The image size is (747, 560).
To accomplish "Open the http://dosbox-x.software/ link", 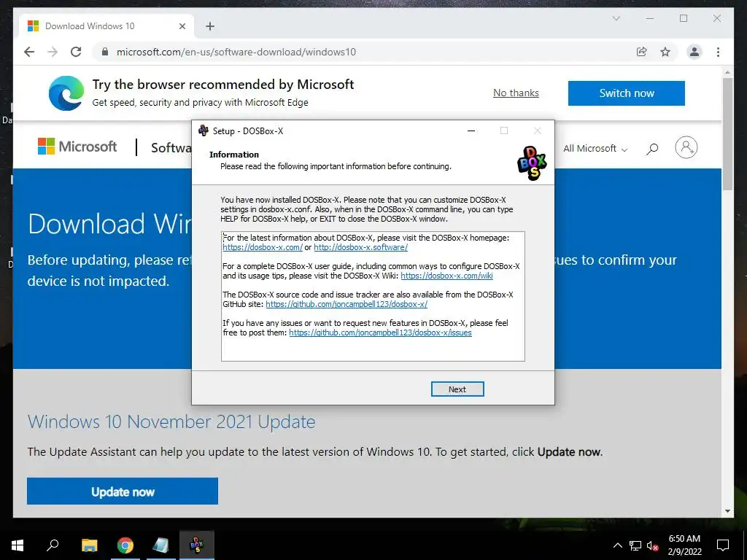I will tap(360, 247).
